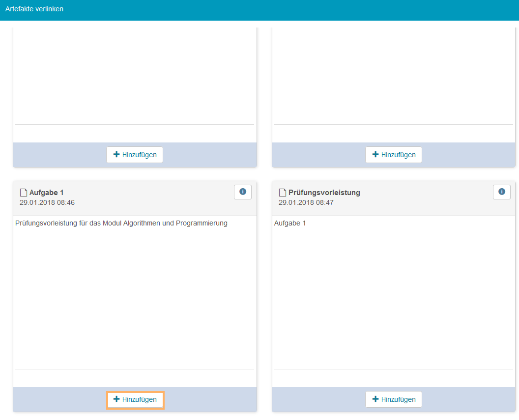
Task: Click the document icon beside Prüfungsvorleistung title
Action: [x=282, y=193]
